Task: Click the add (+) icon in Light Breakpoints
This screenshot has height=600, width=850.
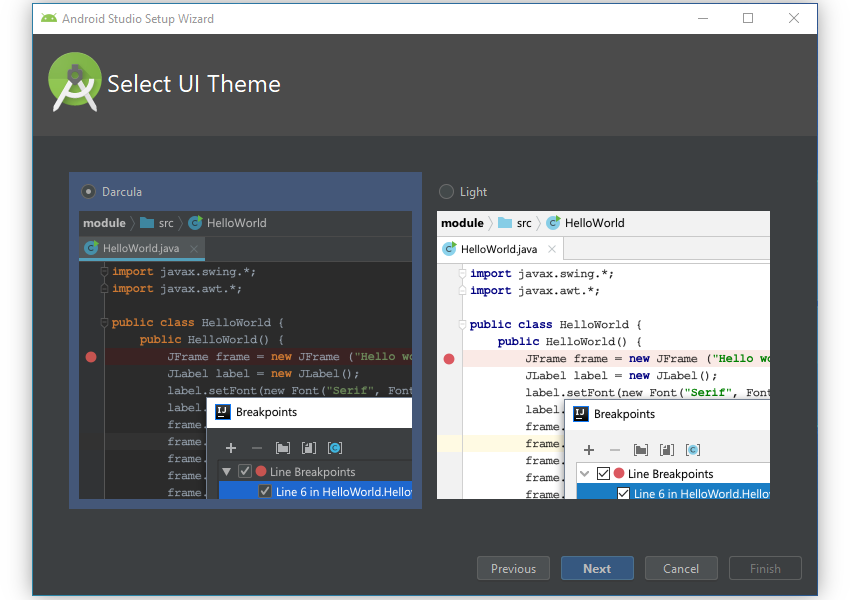Action: pyautogui.click(x=589, y=450)
